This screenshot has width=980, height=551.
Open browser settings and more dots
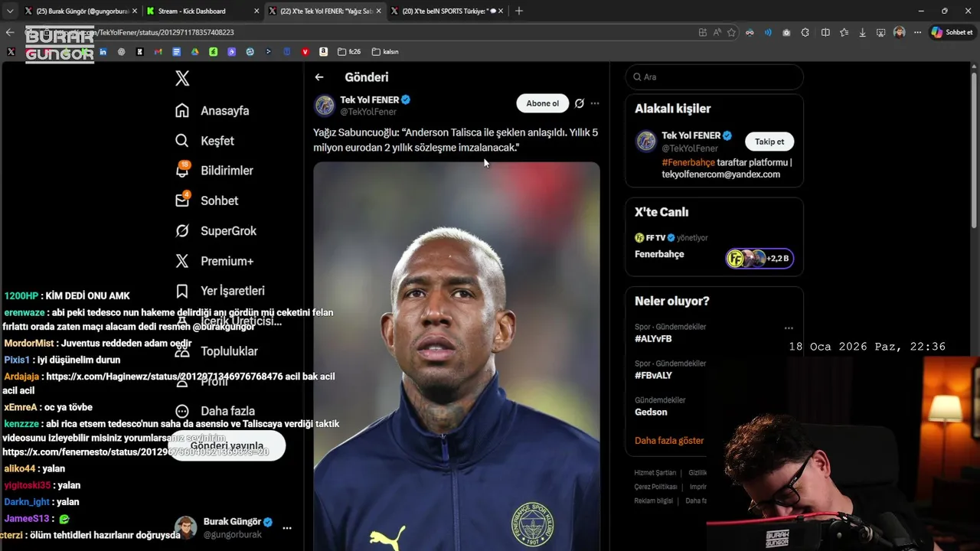tap(917, 32)
